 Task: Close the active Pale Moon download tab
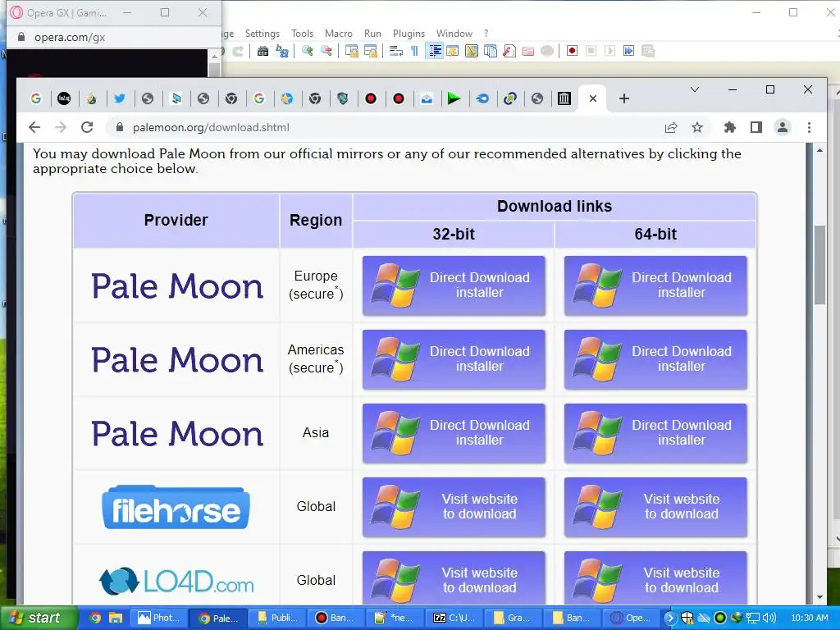click(593, 98)
